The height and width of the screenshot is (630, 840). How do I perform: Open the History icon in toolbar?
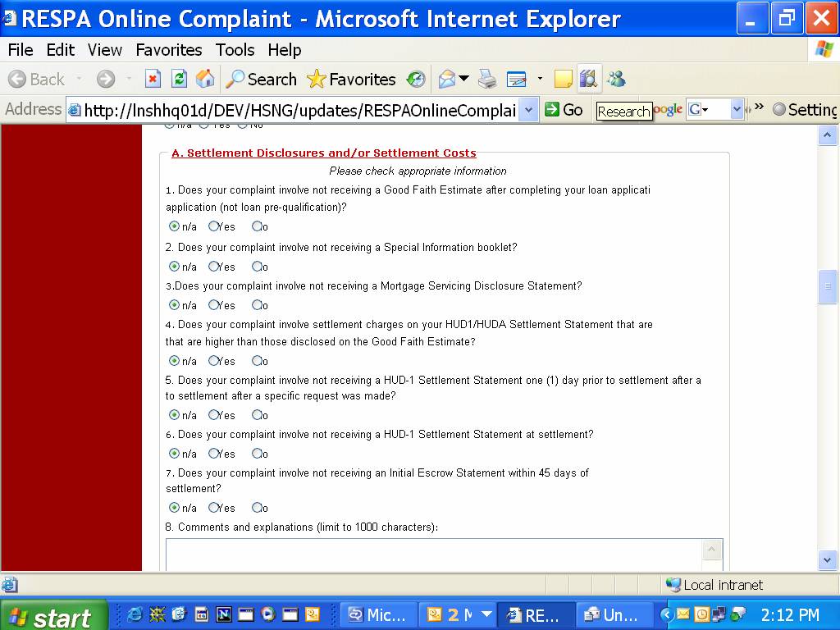[416, 80]
